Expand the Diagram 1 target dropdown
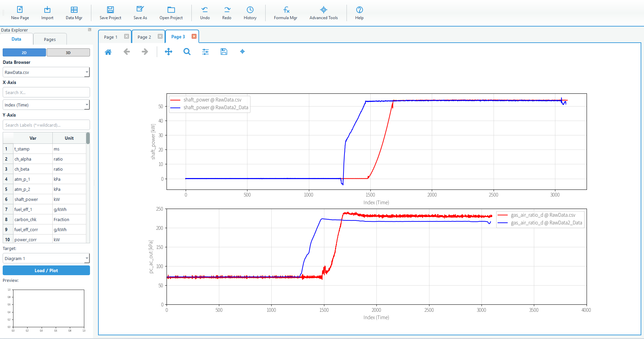This screenshot has height=339, width=644. pos(87,258)
